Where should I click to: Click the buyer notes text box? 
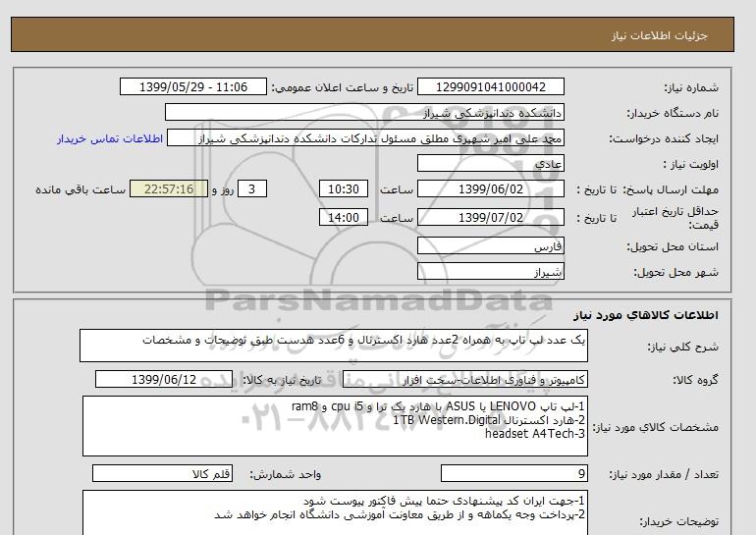(x=335, y=512)
